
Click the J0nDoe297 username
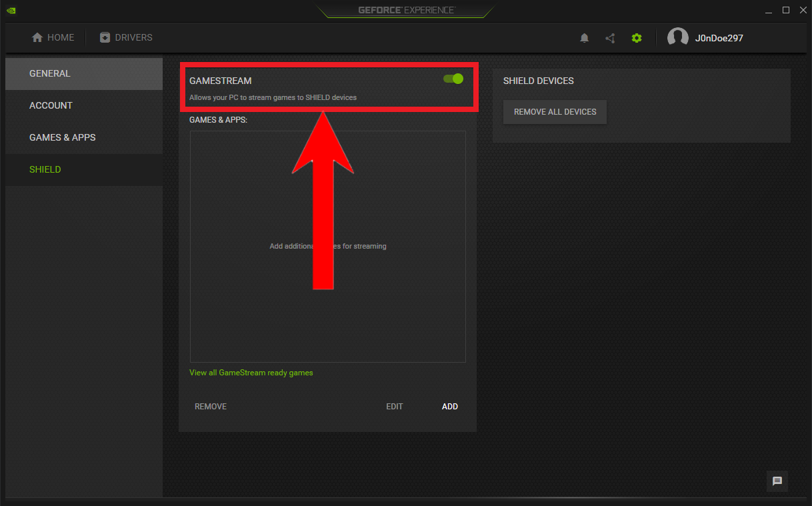coord(719,38)
